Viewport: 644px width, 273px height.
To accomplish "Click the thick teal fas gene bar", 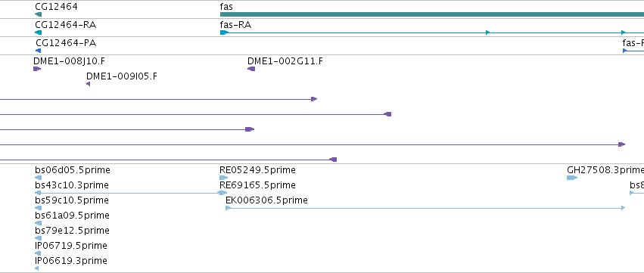I will 432,14.
